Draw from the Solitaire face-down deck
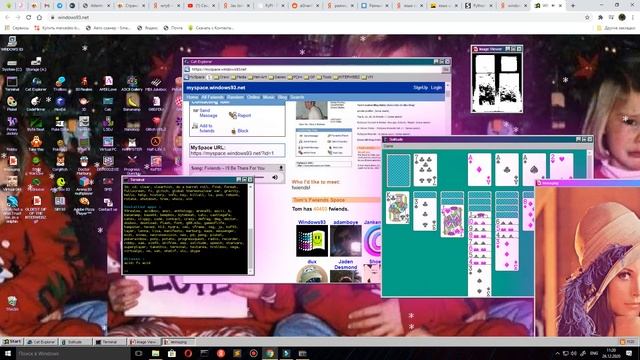 click(x=398, y=171)
